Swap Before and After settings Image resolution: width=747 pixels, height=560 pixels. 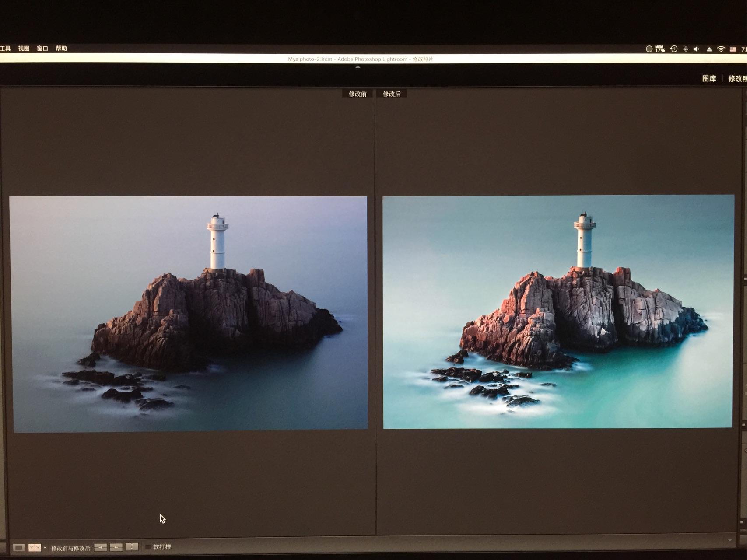(x=132, y=547)
